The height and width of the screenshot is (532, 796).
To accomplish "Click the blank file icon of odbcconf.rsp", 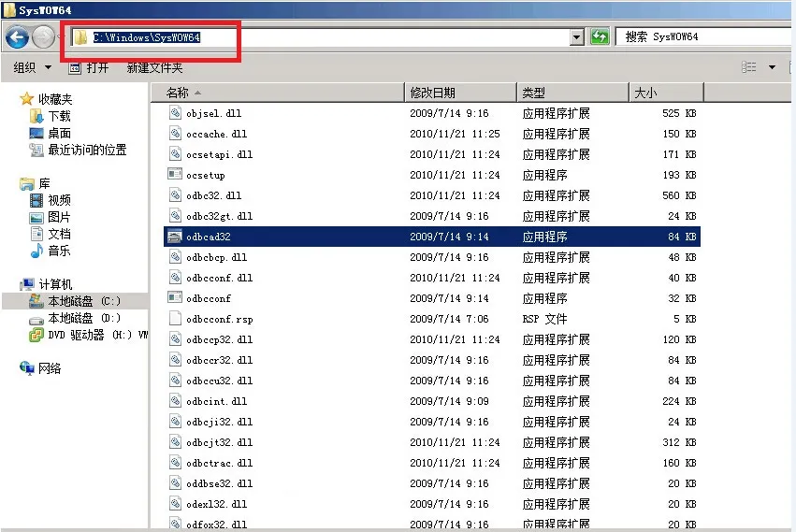I will [175, 318].
